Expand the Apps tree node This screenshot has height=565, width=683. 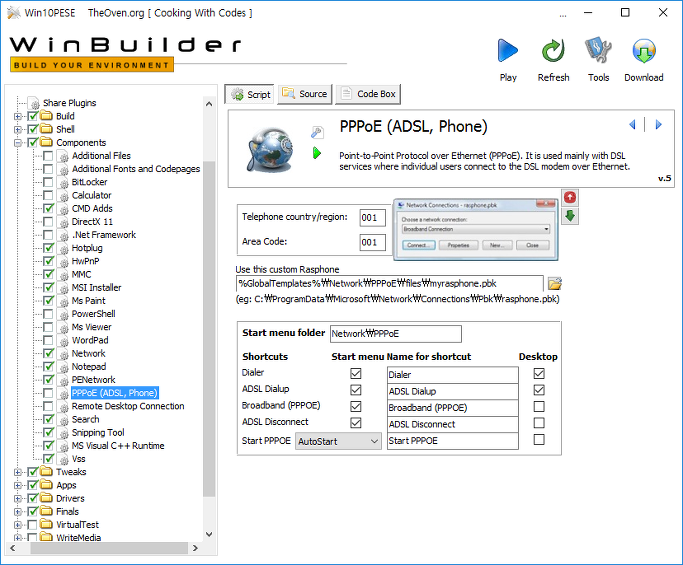(18, 485)
